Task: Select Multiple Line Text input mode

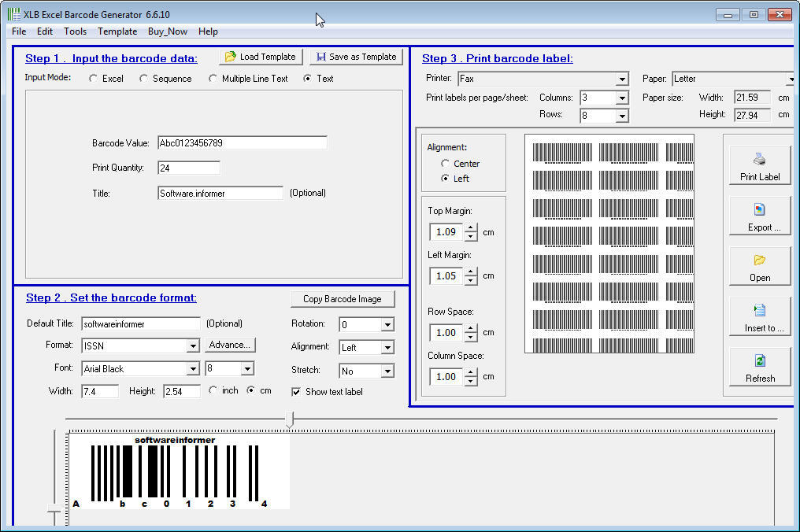Action: coord(213,79)
